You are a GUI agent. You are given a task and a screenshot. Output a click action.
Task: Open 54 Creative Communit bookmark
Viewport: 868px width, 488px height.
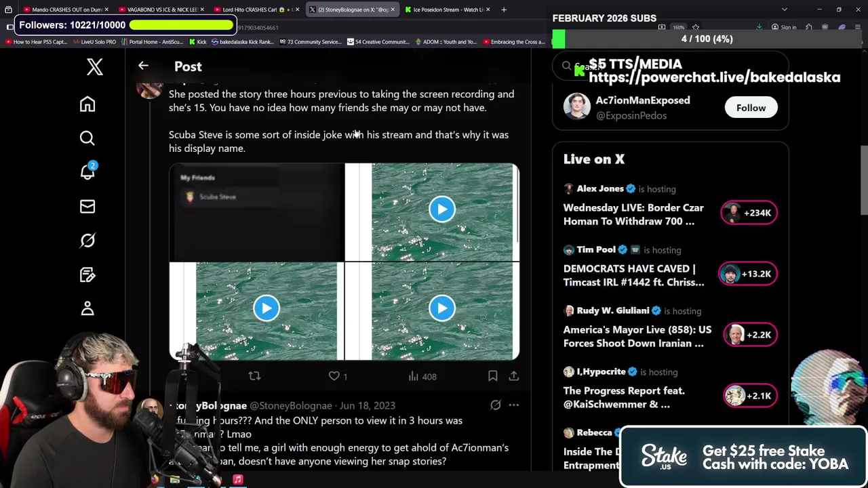coord(378,42)
